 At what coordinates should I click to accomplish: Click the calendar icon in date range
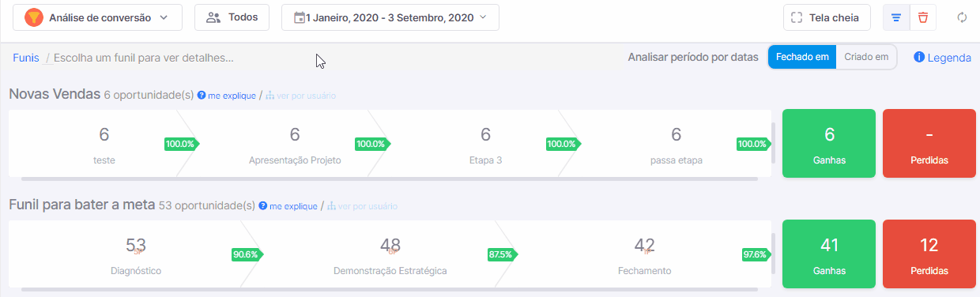[300, 17]
